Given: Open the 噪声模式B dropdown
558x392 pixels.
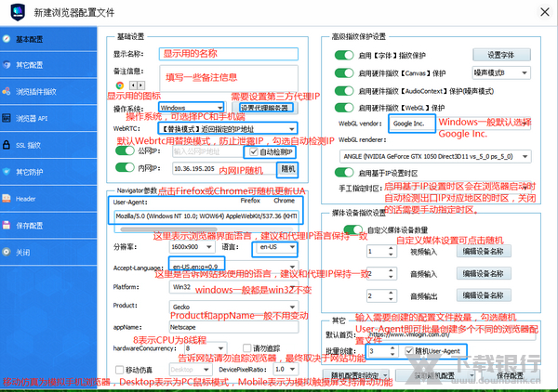Looking at the screenshot, I should 501,72.
